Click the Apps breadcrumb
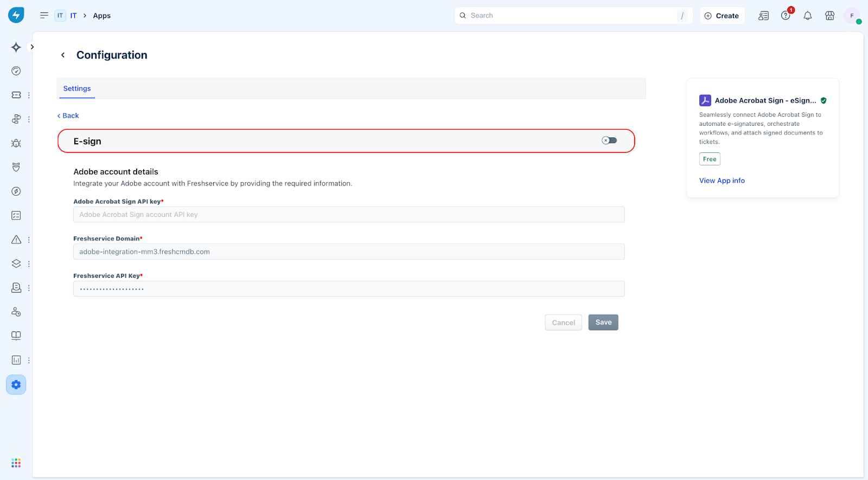Image resolution: width=868 pixels, height=480 pixels. [x=101, y=16]
